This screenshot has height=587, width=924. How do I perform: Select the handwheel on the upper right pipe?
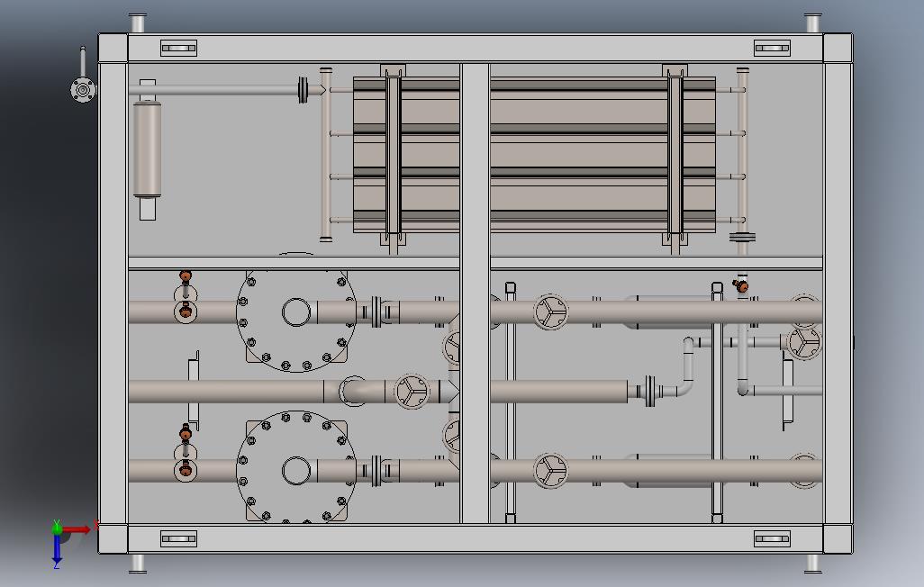click(x=550, y=312)
